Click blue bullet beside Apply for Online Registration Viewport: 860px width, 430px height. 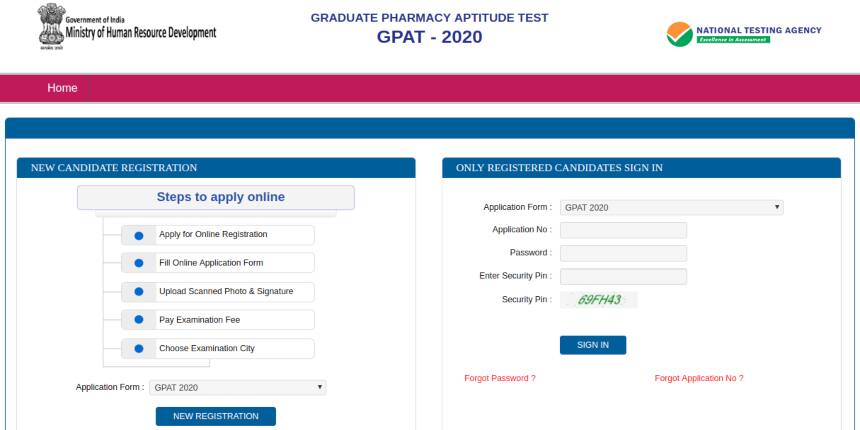tap(138, 235)
